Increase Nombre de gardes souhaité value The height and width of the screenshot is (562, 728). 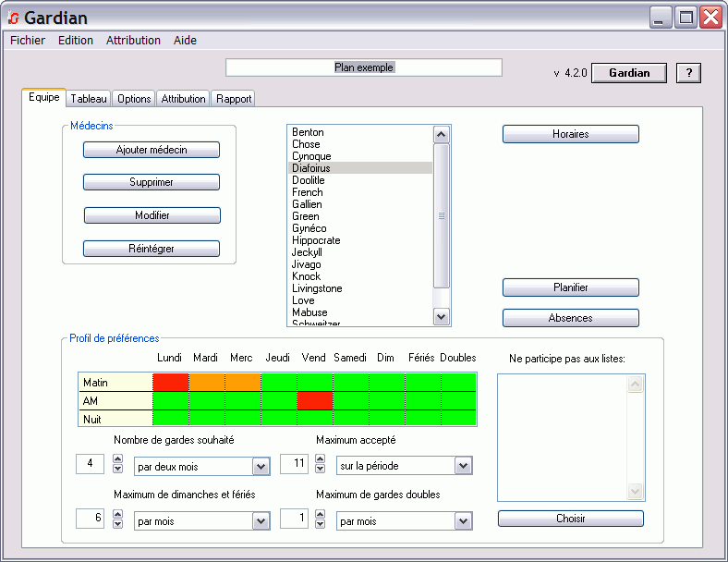(118, 458)
